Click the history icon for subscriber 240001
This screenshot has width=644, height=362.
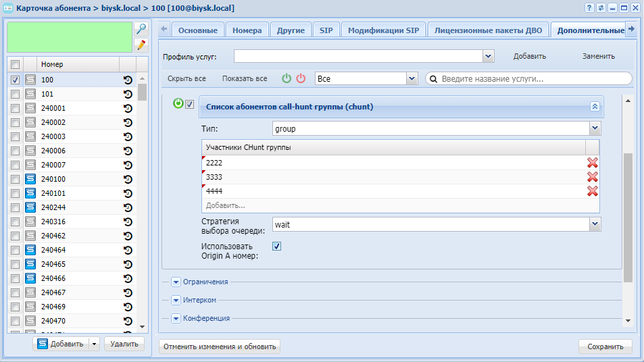coord(128,109)
